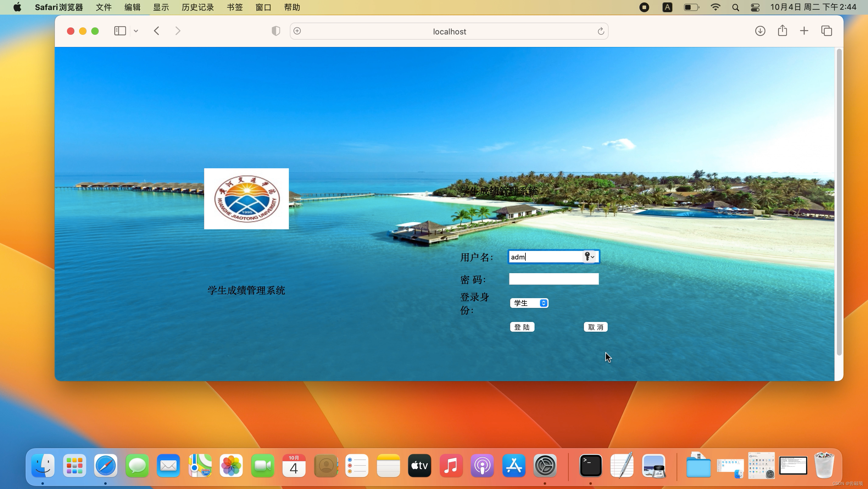Open the Trash in the Dock

point(824,466)
